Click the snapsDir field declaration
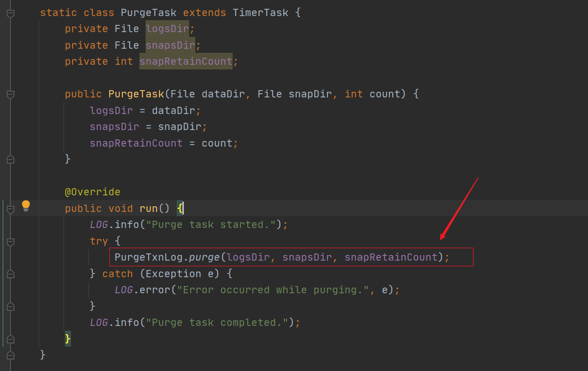The height and width of the screenshot is (371, 588). pos(170,46)
